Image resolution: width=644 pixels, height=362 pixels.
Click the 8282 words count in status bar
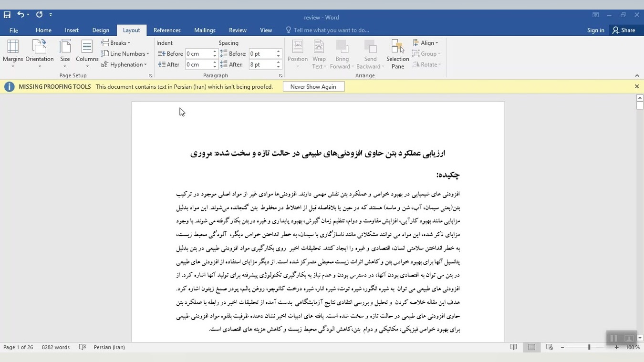56,347
